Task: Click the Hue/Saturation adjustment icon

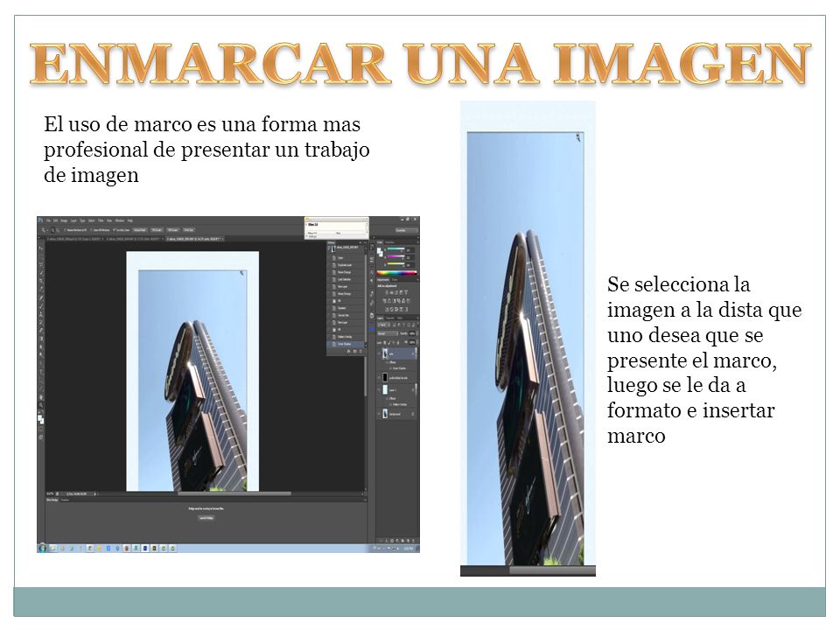Action: (x=384, y=300)
